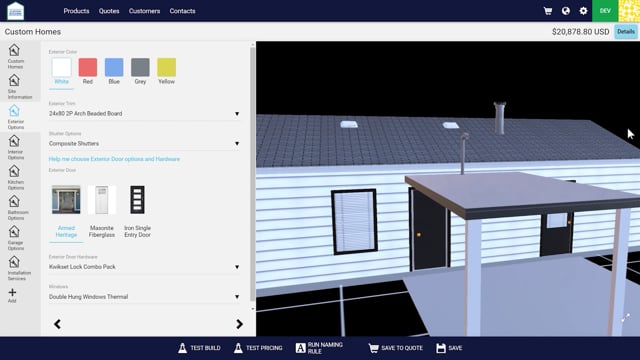Open the Contacts menu
The image size is (640, 360).
click(182, 11)
